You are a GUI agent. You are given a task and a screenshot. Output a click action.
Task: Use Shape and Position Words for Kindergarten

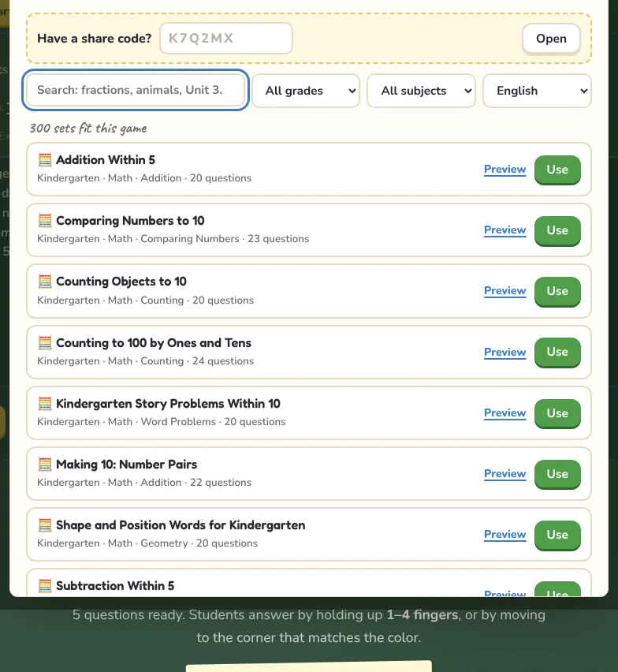pos(557,536)
